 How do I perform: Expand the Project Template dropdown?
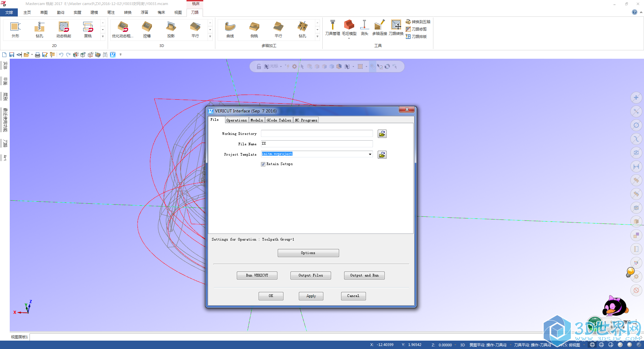pos(370,154)
